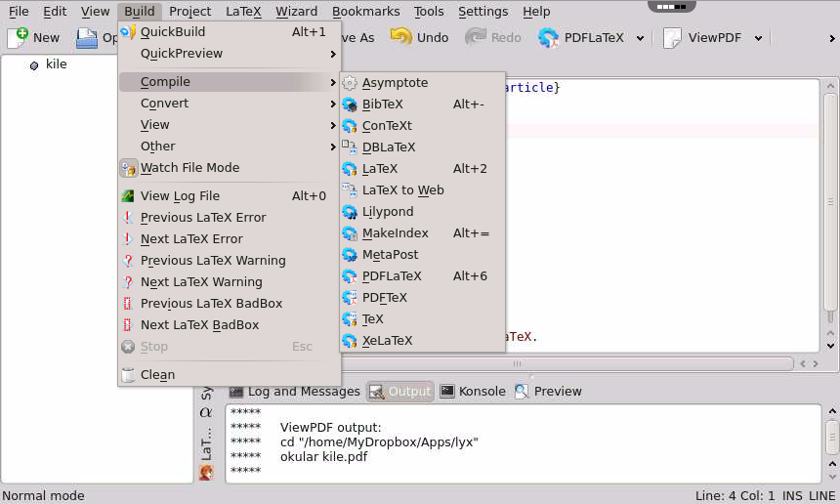Select PDFLaTeX in the Compile submenu
Image resolution: width=840 pixels, height=504 pixels.
pos(422,275)
